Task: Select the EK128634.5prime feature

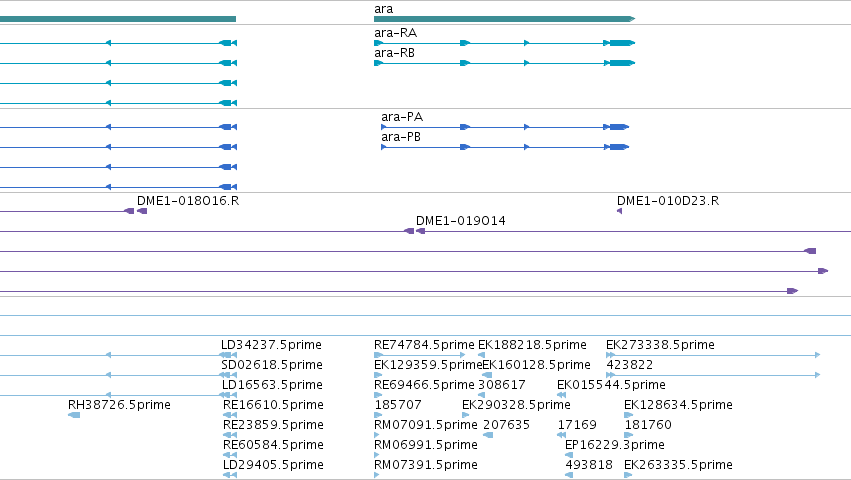Action: [x=678, y=405]
